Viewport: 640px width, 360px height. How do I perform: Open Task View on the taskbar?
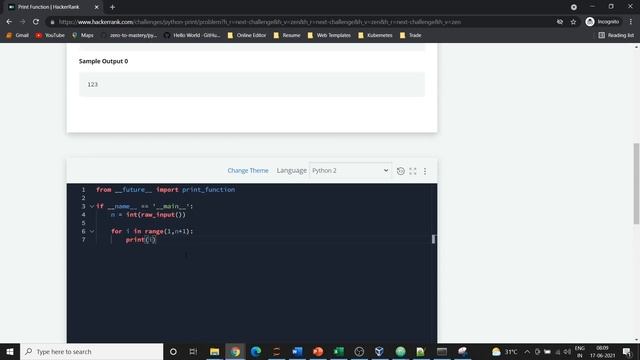[193, 351]
